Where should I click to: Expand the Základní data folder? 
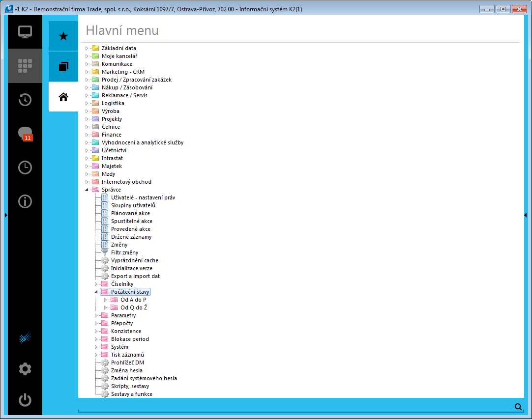pos(87,48)
